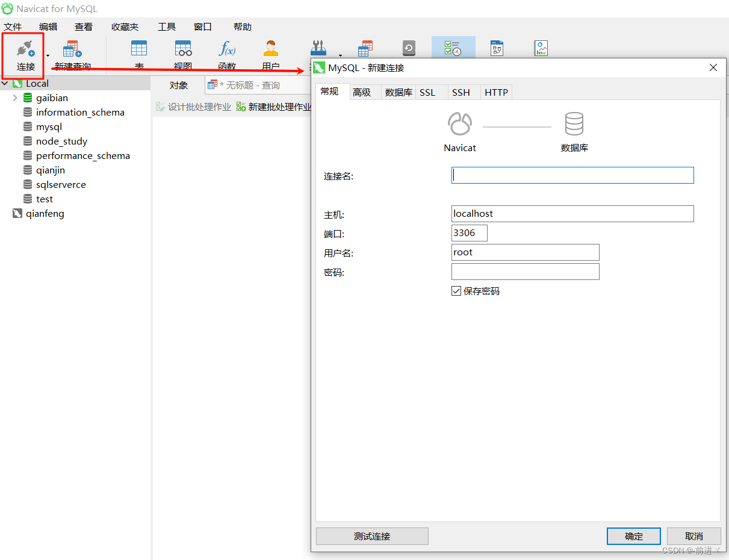Viewport: 729px width, 560px height.
Task: Open dropdown arrow beside tools icon
Action: (340, 56)
